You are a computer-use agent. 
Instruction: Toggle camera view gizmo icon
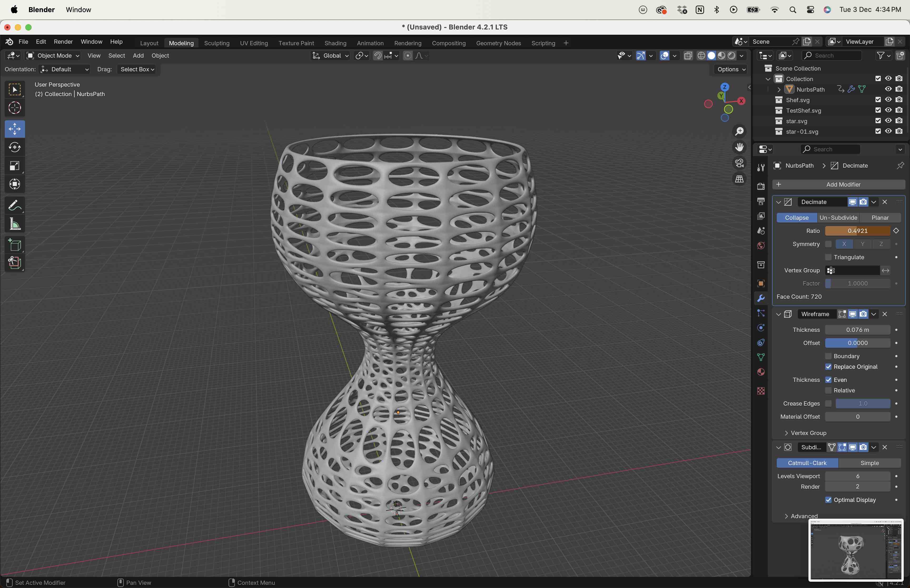pyautogui.click(x=739, y=163)
